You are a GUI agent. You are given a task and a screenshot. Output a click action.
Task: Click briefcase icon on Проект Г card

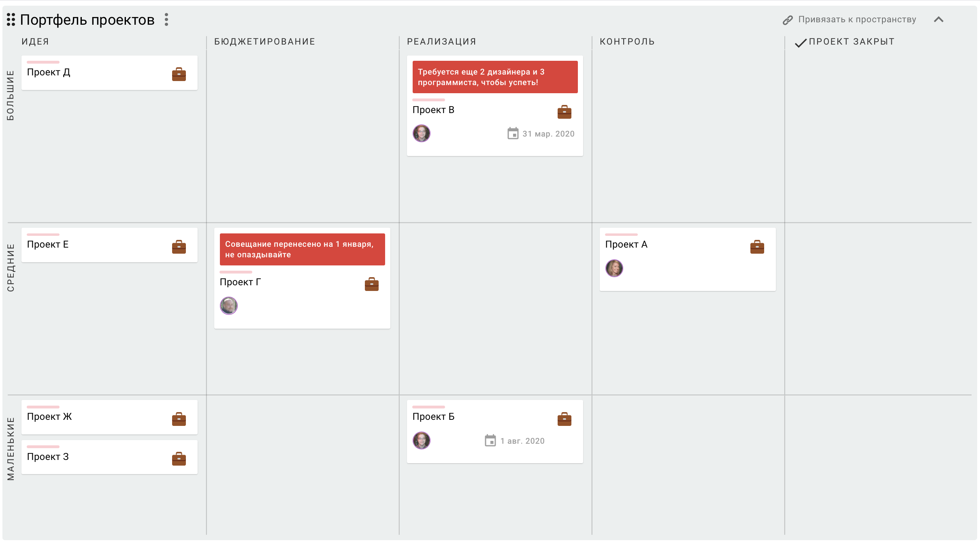click(371, 284)
